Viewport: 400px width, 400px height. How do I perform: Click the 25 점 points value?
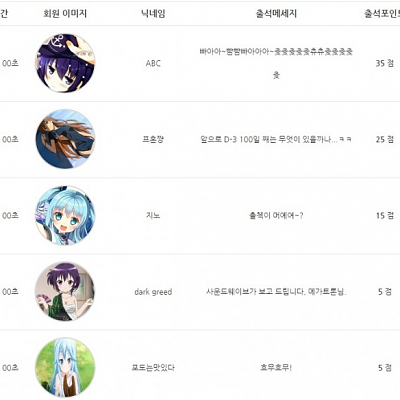(385, 139)
